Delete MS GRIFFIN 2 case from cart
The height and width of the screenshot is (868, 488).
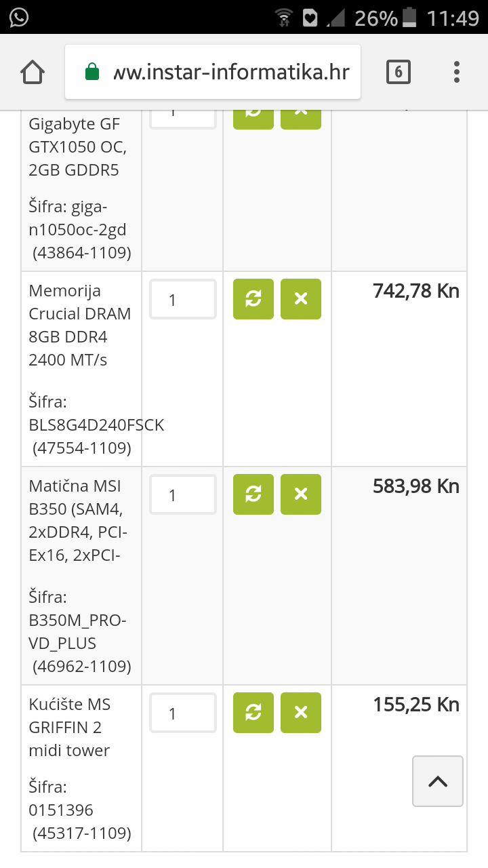tap(301, 713)
